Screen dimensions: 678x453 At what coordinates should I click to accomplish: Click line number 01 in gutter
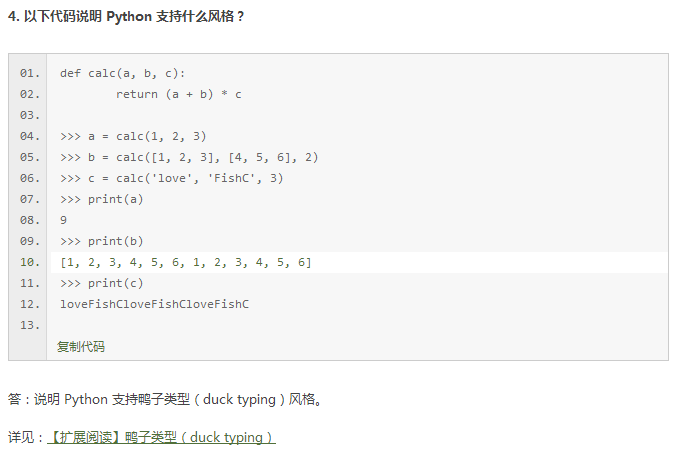[x=29, y=73]
